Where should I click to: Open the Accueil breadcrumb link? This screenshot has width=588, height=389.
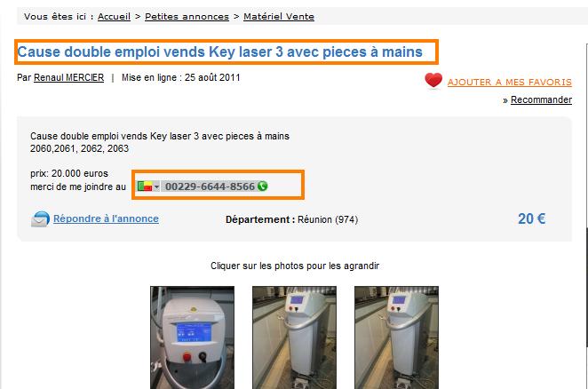114,17
